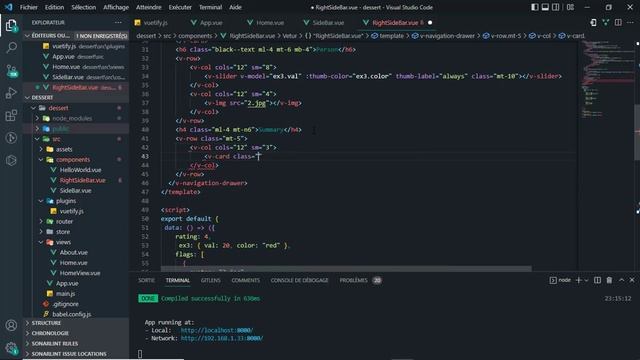The height and width of the screenshot is (360, 640).
Task: Open babel.config.js in the file tree
Action: 76,314
